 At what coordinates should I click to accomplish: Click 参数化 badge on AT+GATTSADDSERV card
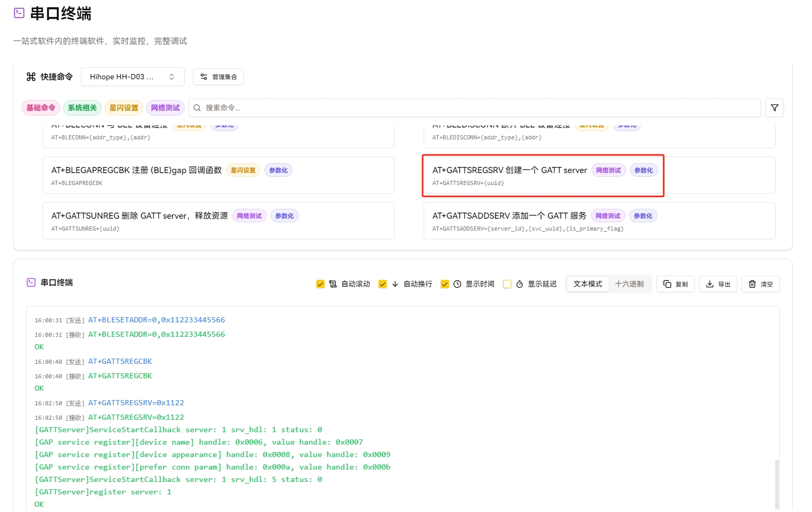[643, 216]
